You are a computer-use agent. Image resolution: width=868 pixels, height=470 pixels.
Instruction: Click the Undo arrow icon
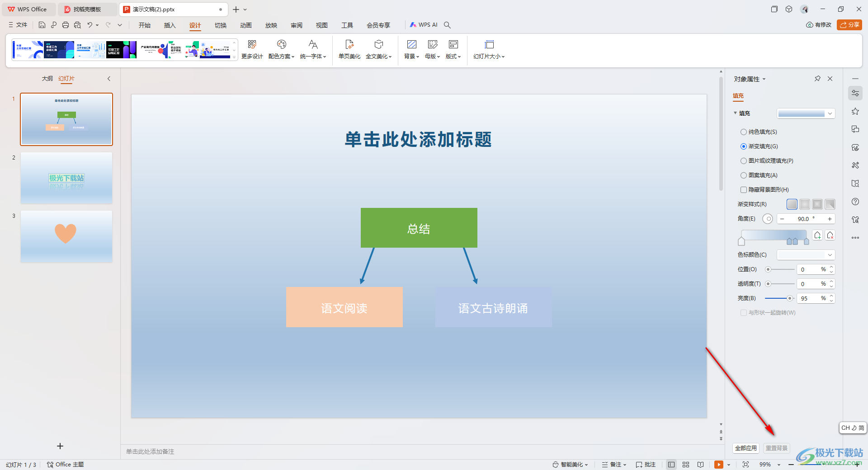pos(90,25)
